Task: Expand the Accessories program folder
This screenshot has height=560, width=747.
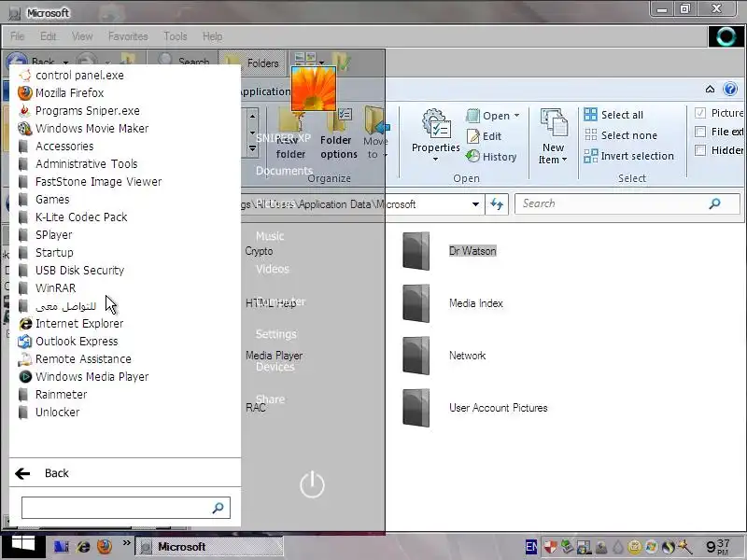Action: click(56, 147)
